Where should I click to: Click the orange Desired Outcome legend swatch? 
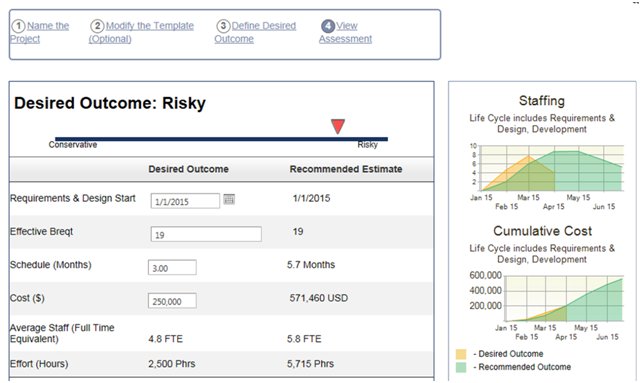point(461,354)
